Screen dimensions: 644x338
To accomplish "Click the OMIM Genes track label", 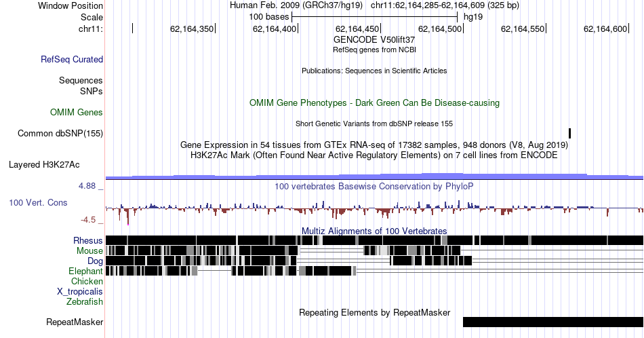I will coord(77,112).
